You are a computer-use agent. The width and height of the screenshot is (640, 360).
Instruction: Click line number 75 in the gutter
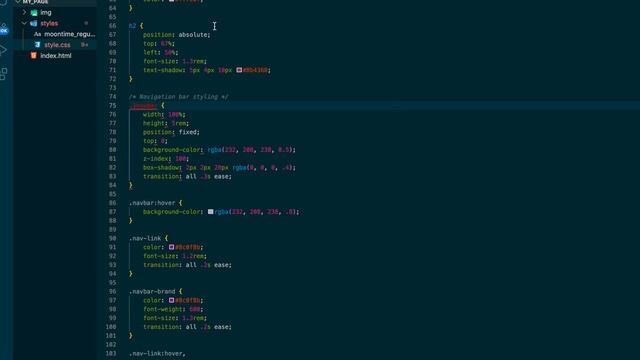click(112, 106)
